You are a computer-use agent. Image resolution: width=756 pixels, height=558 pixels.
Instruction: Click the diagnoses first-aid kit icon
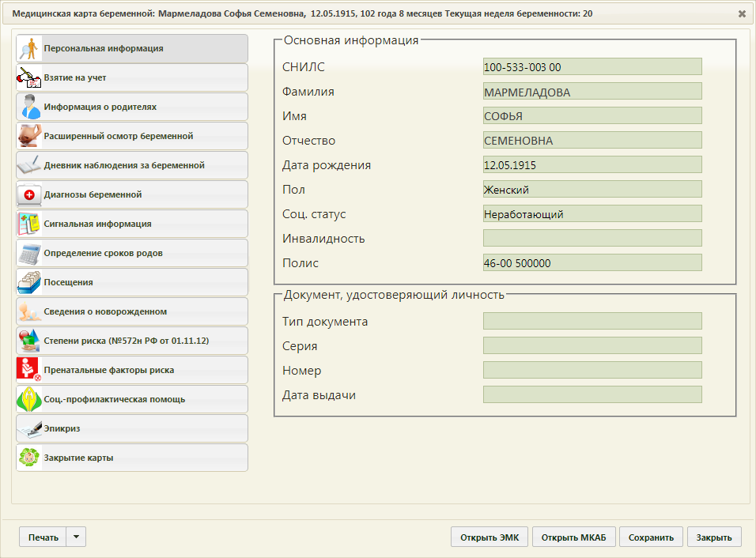pyautogui.click(x=29, y=194)
